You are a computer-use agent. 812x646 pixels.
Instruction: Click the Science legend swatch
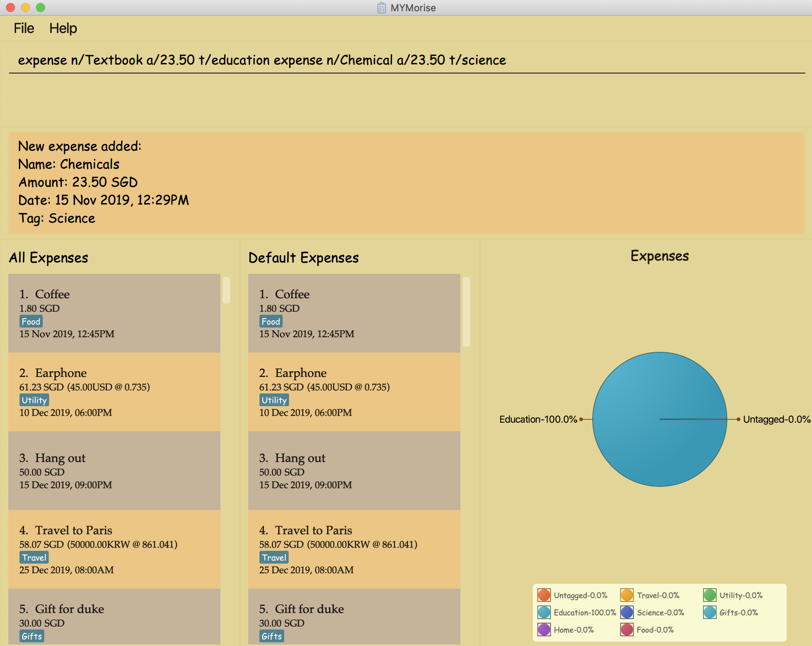coord(627,613)
